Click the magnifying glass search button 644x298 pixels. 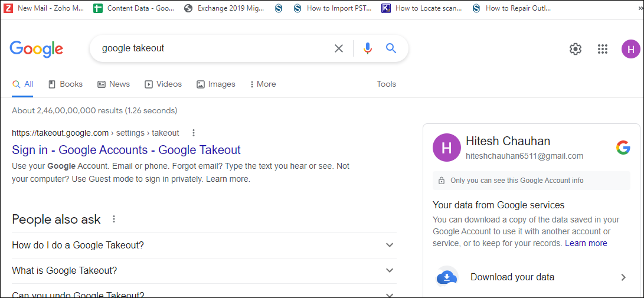(x=391, y=48)
